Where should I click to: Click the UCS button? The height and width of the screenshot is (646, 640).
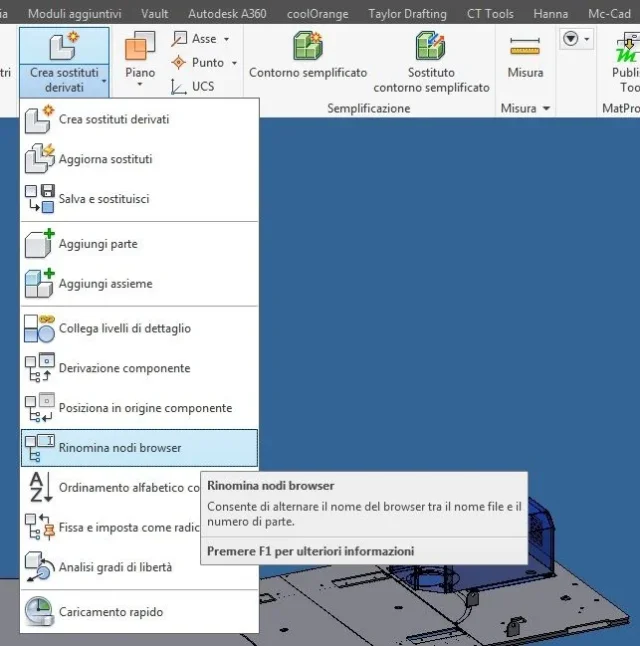pos(193,87)
